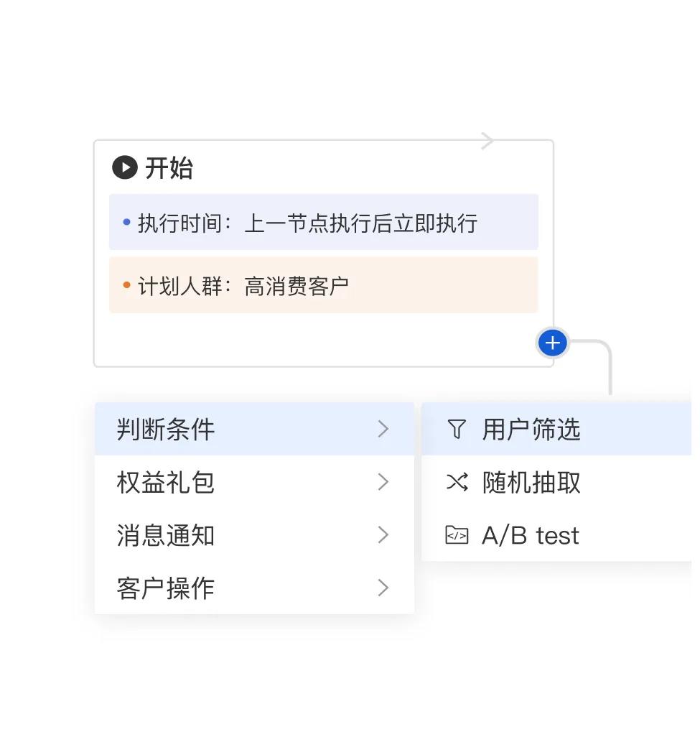
Task: Expand the 判断条件 submenu chevron
Action: click(383, 430)
